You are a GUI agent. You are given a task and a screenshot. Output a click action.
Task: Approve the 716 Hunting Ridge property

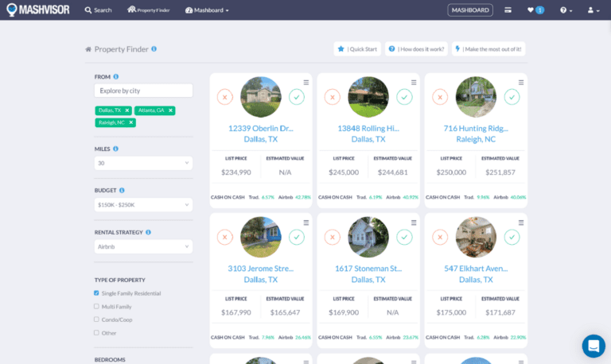click(512, 97)
